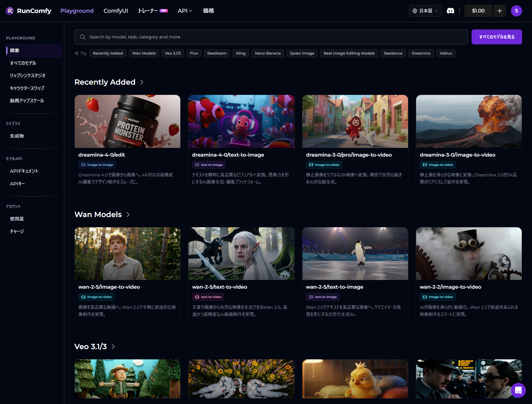The width and height of the screenshot is (532, 404).
Task: Click the image-to-image tag on dreamina-4-0/edit
Action: point(97,165)
